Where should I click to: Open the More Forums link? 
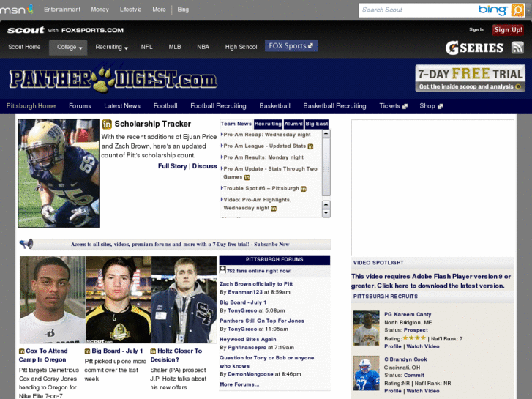point(239,384)
